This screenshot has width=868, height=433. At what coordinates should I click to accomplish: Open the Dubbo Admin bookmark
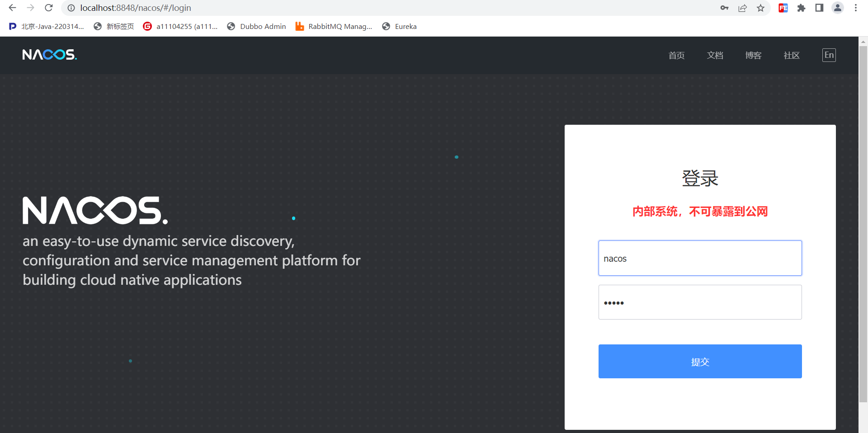click(256, 27)
